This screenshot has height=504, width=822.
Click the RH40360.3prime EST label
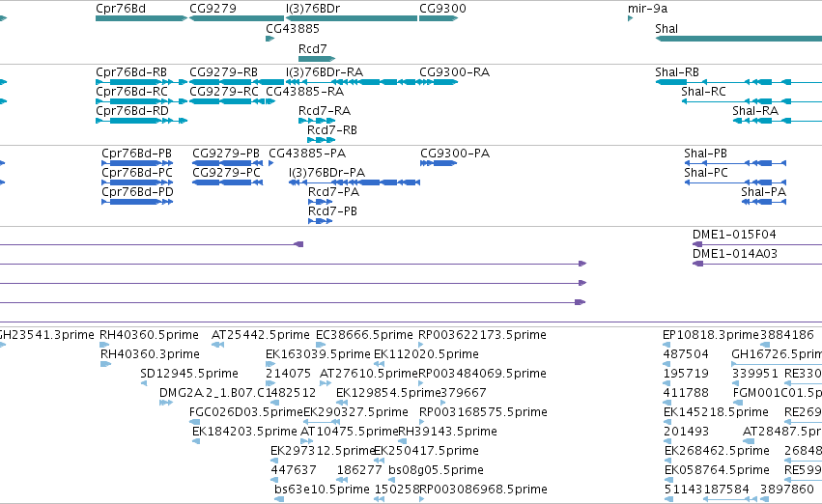[x=150, y=354]
